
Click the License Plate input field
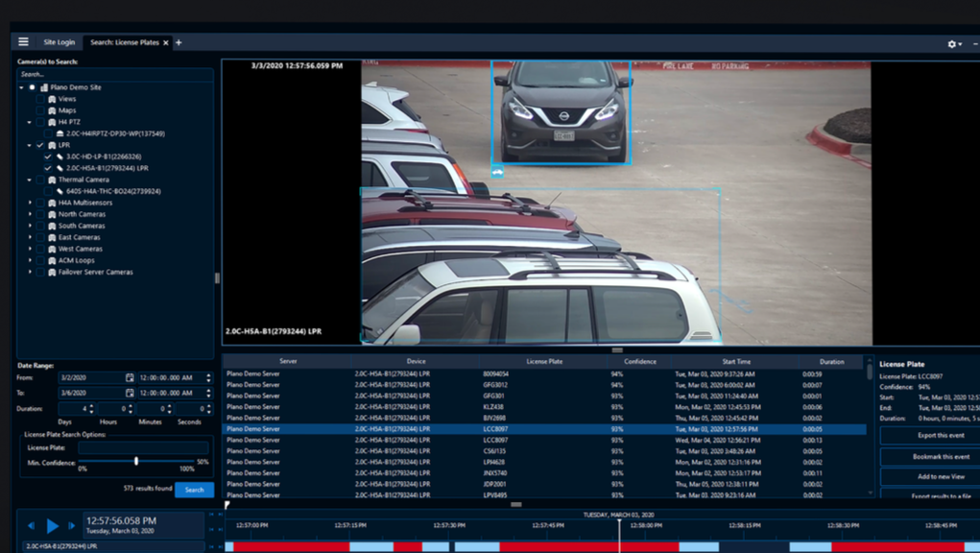click(x=143, y=447)
